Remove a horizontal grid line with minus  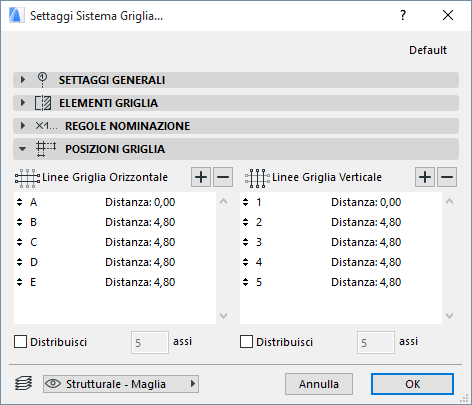click(x=223, y=177)
